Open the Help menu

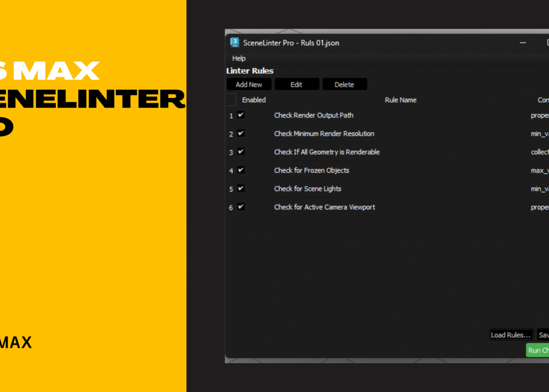pos(238,58)
